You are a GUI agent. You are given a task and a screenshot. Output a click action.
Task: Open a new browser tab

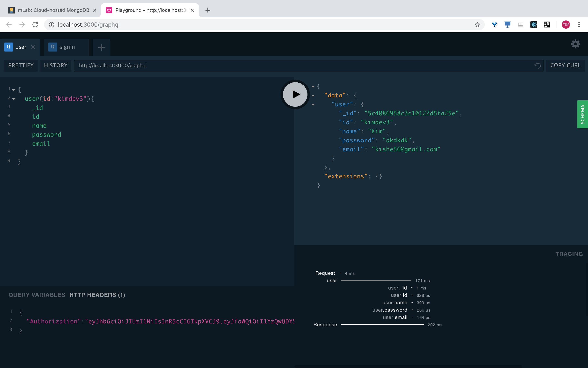[x=208, y=10]
